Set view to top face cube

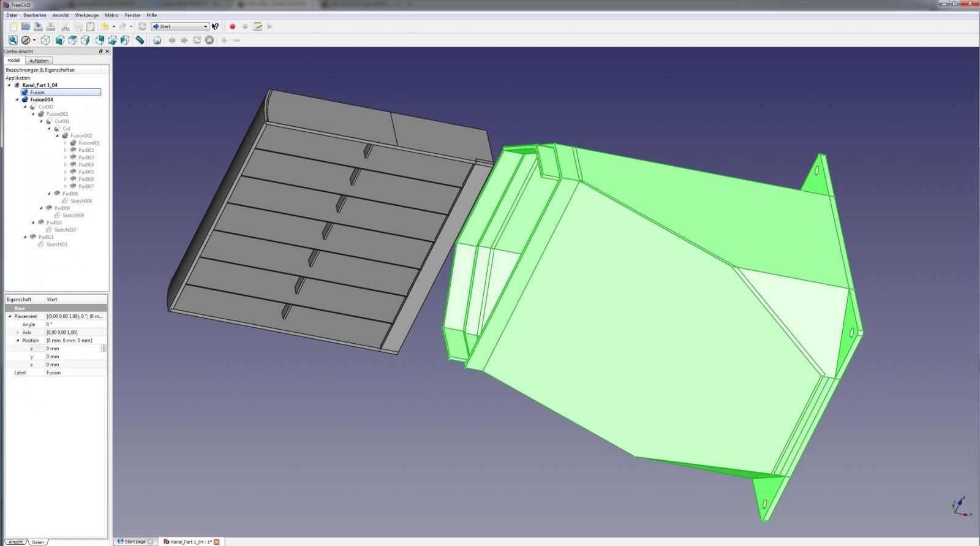(x=72, y=40)
